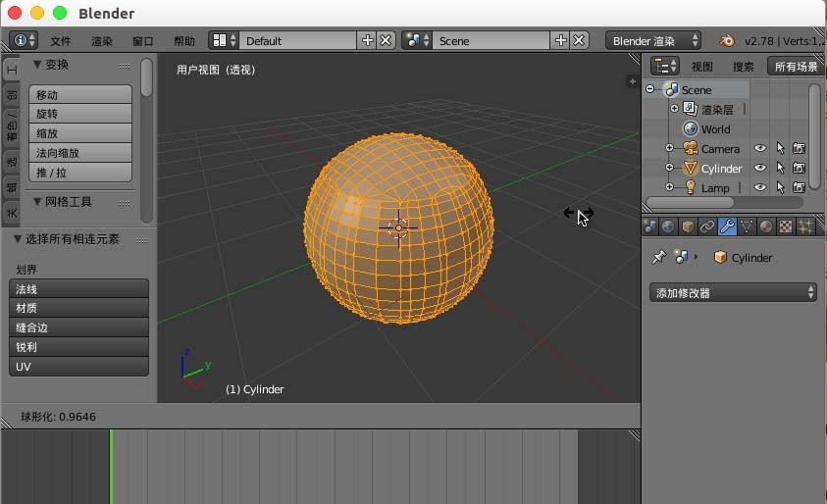Expand the Lamp tree node
Screen dimensions: 827x504
coord(669,187)
